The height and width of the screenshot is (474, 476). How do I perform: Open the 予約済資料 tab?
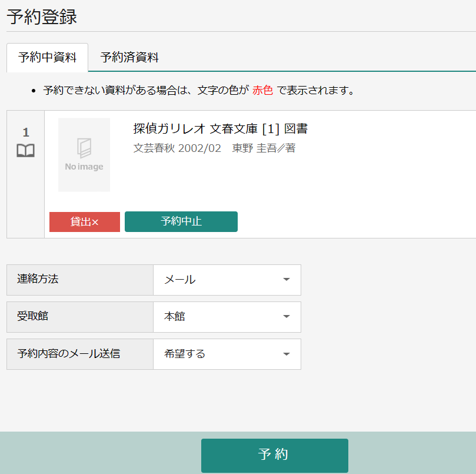129,58
